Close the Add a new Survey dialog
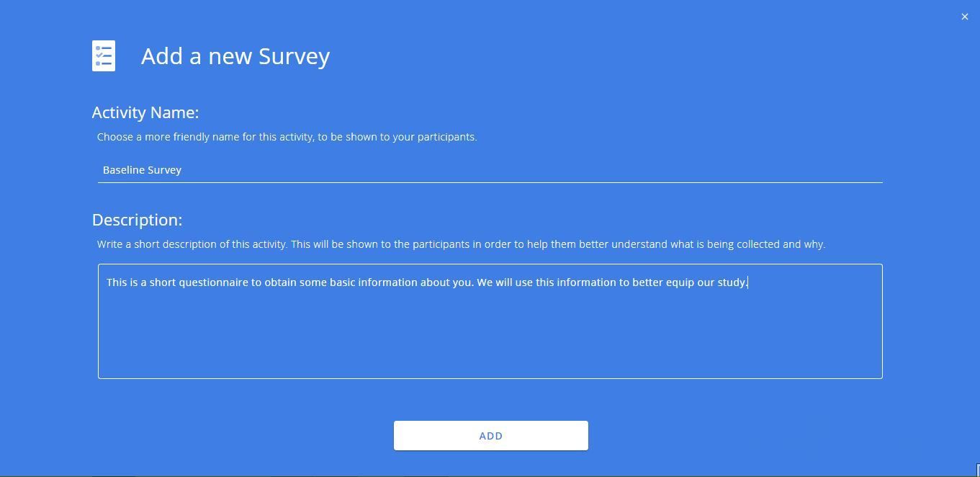 click(965, 17)
